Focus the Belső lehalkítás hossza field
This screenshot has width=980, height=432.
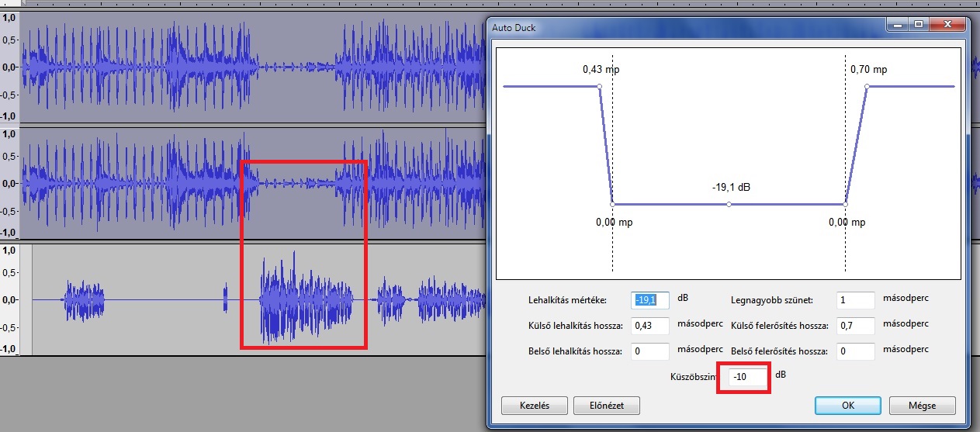tap(651, 351)
